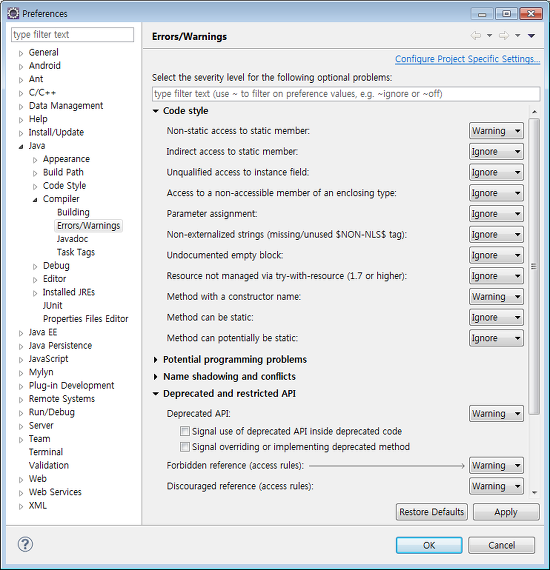Screen dimensions: 550x570
Task: Select Web Services category
Action: [55, 492]
